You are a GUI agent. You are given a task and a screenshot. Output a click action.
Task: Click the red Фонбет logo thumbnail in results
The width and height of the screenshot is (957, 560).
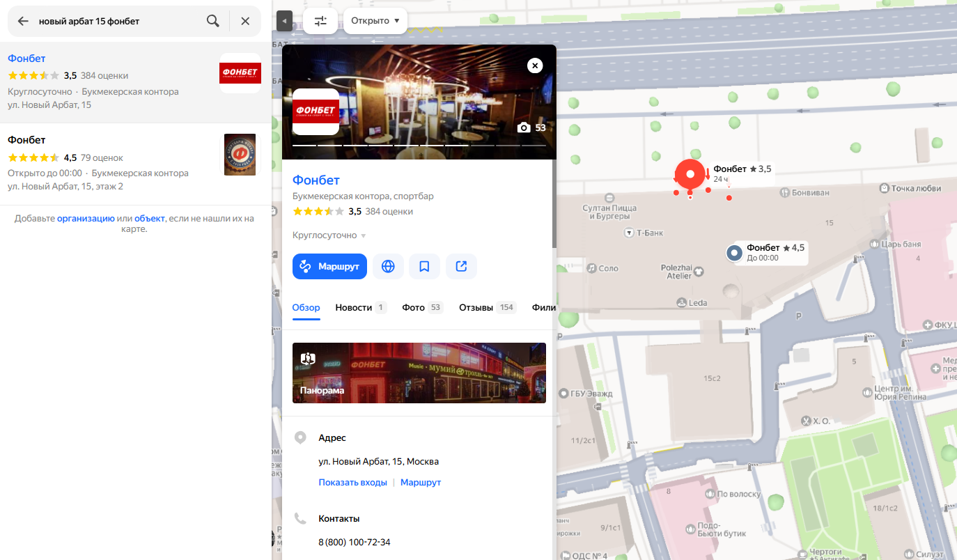tap(240, 73)
